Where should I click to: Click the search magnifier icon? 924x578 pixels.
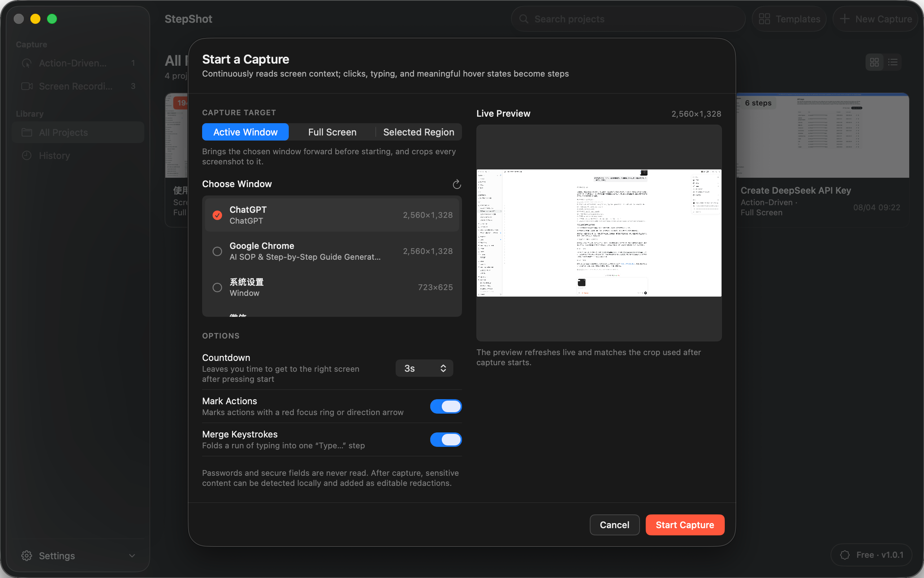tap(524, 19)
